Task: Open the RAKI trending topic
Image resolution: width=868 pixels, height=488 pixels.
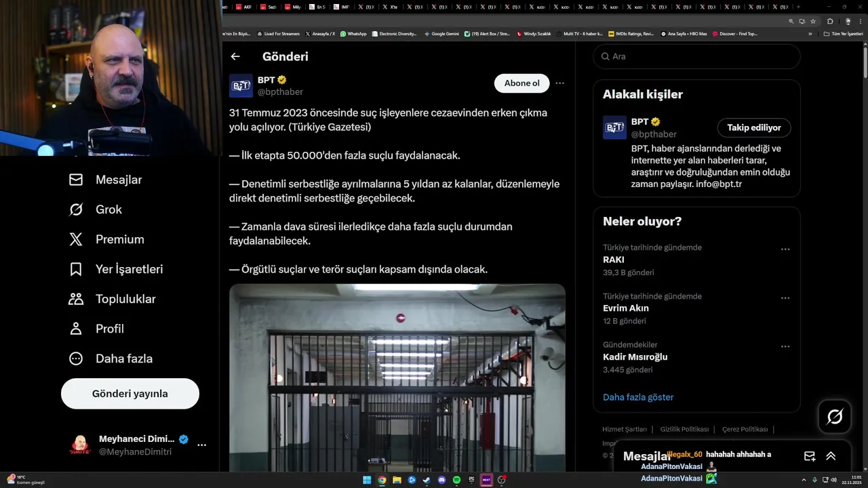Action: (x=614, y=260)
